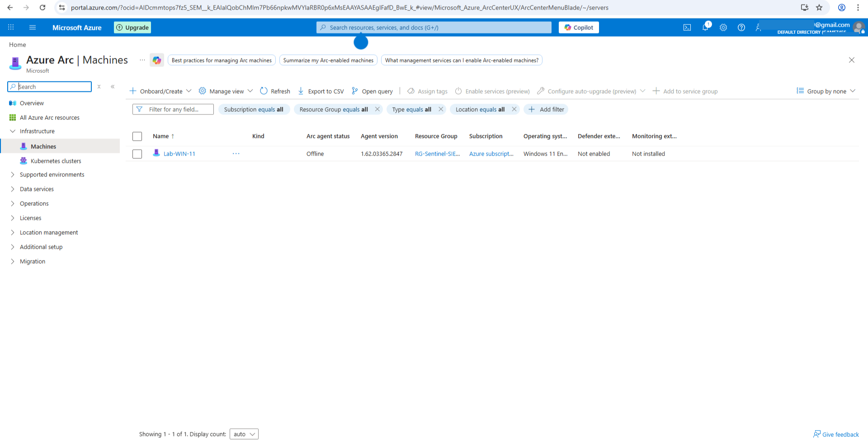Close the Azure Arc blade
This screenshot has width=868, height=440.
pyautogui.click(x=852, y=60)
